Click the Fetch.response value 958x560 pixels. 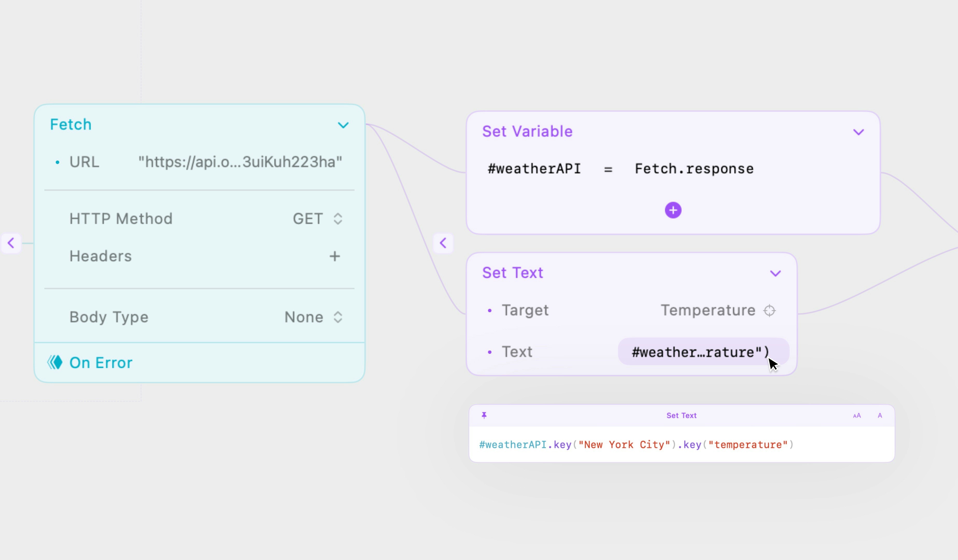tap(694, 169)
